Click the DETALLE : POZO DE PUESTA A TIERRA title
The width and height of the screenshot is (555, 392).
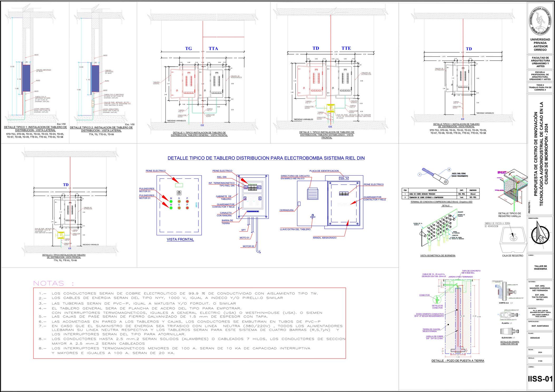457,361
